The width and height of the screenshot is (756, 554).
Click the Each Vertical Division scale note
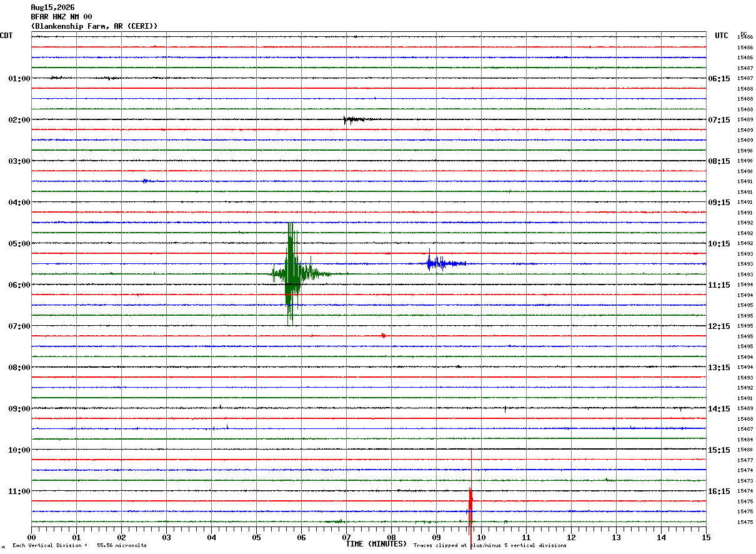tap(80, 545)
